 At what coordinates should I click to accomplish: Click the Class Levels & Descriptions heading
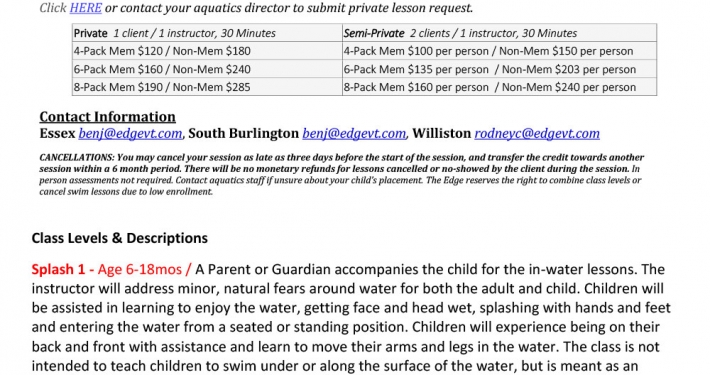click(x=120, y=238)
